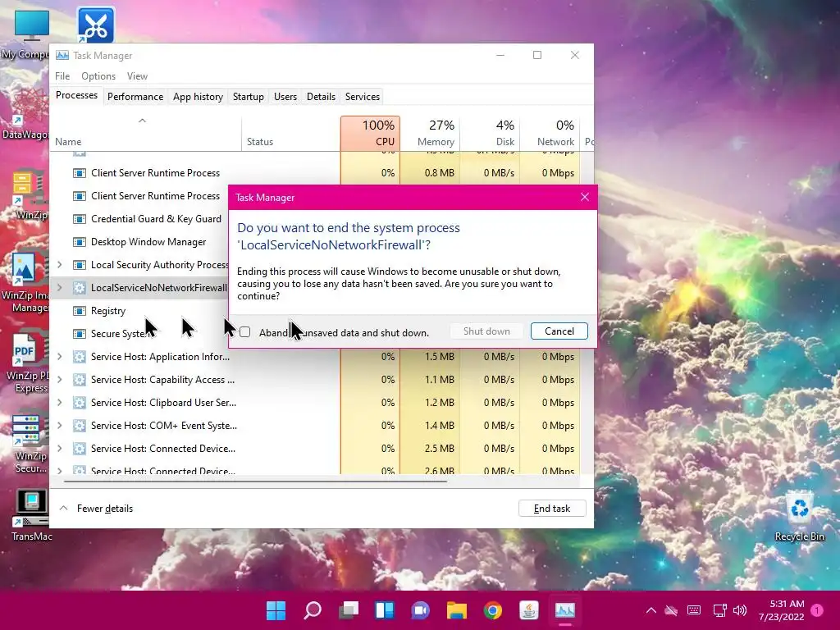Click Local Security Authority Process icon
840x630 pixels.
[80, 265]
